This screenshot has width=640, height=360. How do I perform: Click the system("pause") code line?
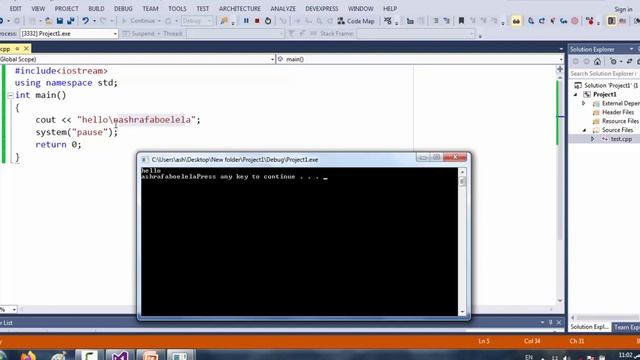[76, 132]
